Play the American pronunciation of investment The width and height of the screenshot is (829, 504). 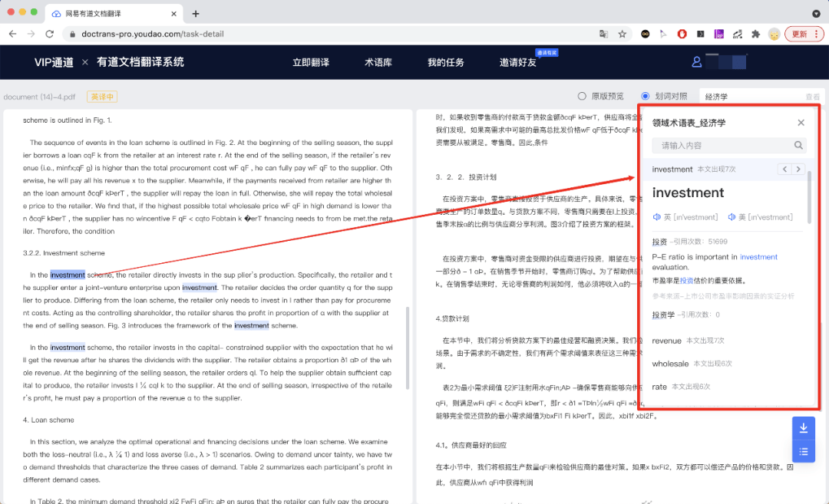point(732,217)
